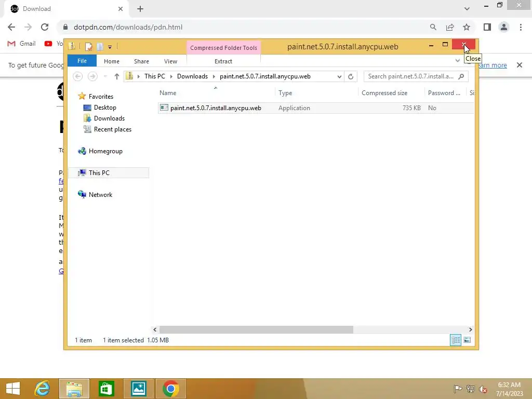
Task: Sort by Password column header
Action: tap(445, 93)
